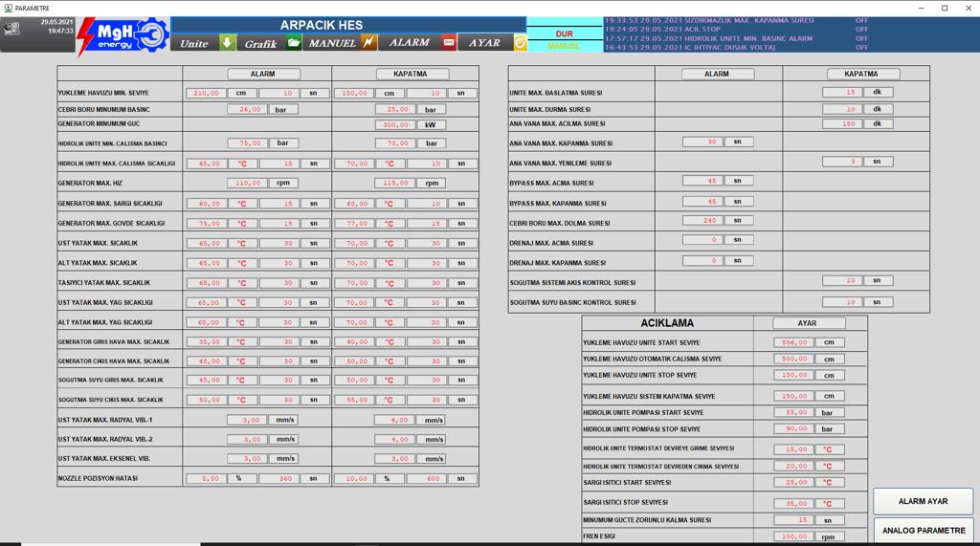Edit the FREN ESIGI rpm value field

click(x=794, y=536)
